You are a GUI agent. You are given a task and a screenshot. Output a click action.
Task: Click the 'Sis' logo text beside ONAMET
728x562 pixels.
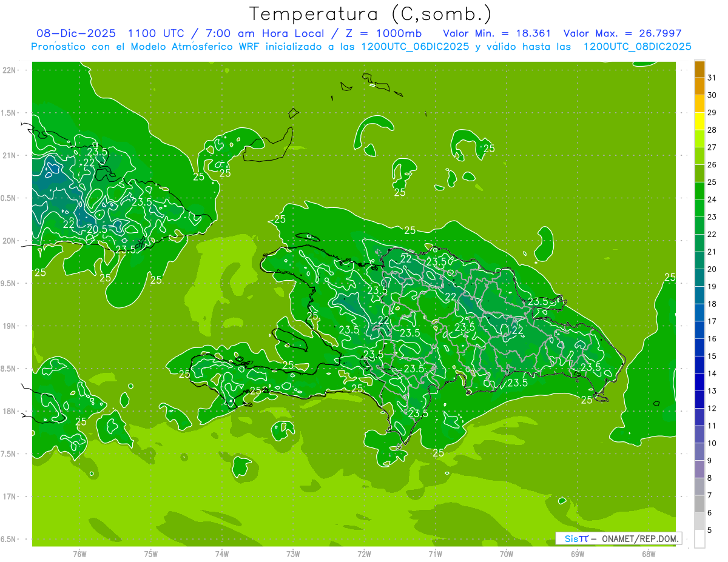[572, 538]
